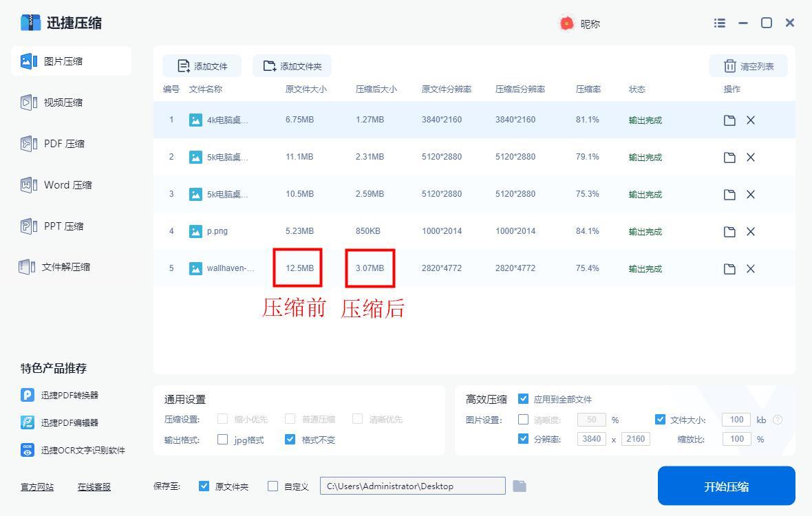Switch to 视频压缩 tab
The image size is (812, 516).
click(x=63, y=103)
